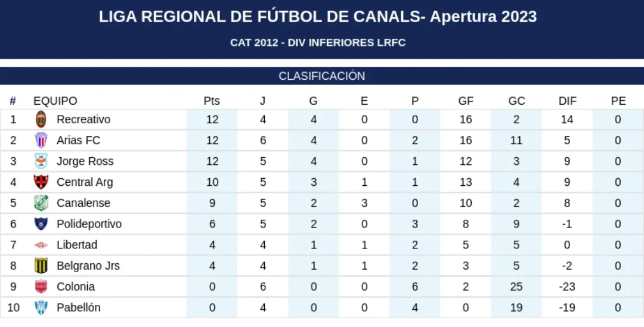
Task: Click the CLASIFICACIÓN section header
Action: (x=322, y=76)
